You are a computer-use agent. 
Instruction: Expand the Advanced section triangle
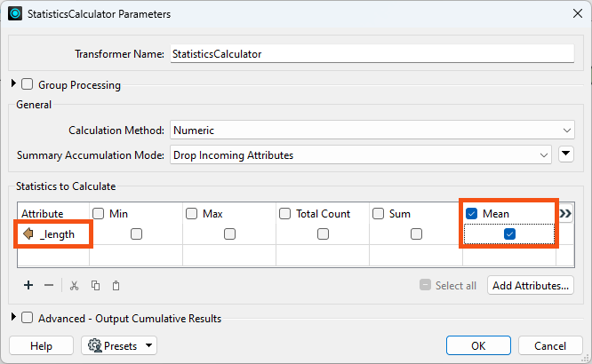pos(13,317)
